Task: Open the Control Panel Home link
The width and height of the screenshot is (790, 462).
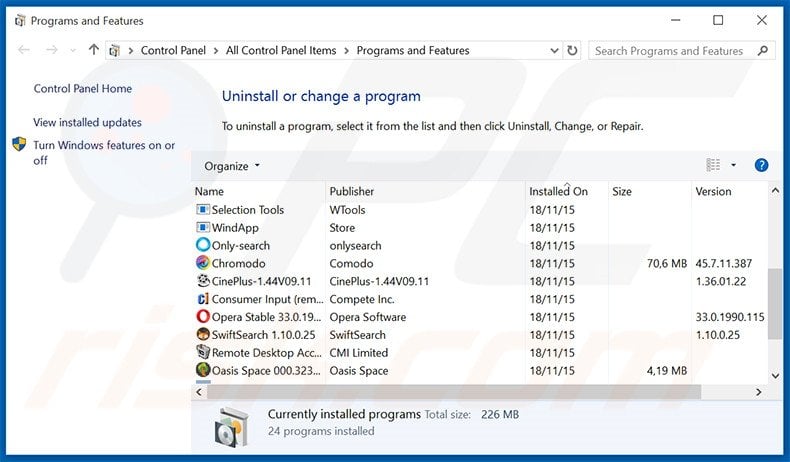Action: point(83,89)
